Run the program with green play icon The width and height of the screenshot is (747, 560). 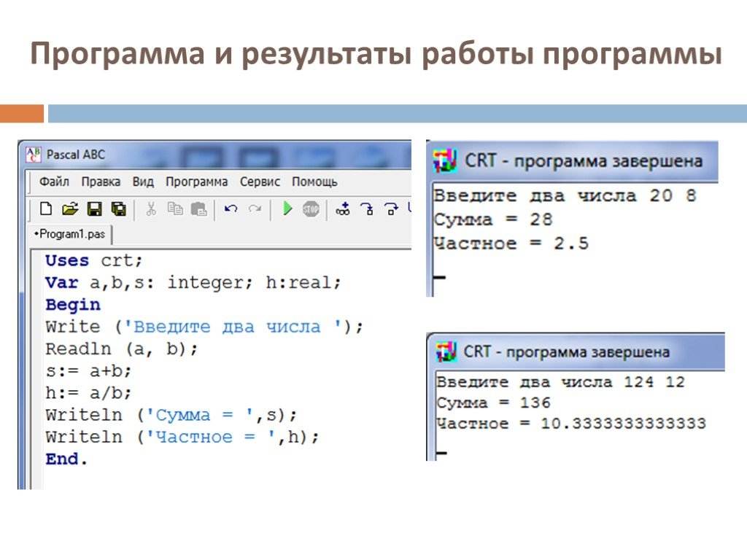pos(287,209)
